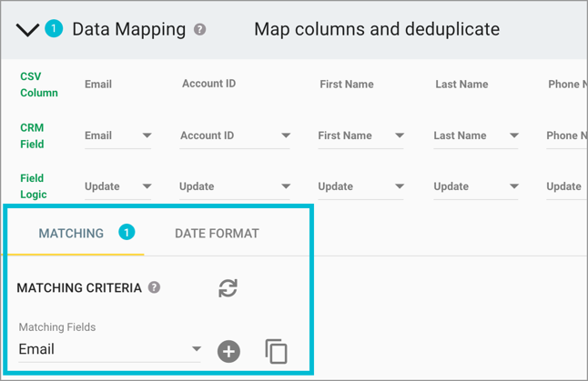Open Field Logic dropdown under Account ID

(x=234, y=186)
